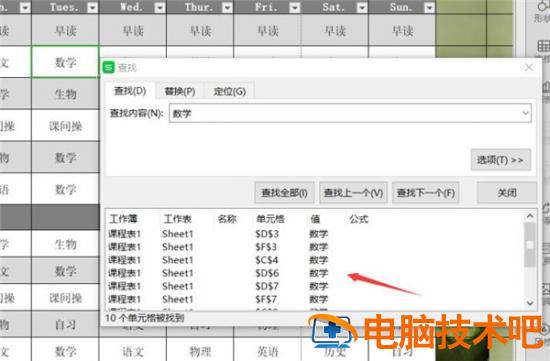The image size is (550, 361).
Task: Click the 关闭 button in find dialog
Action: [x=507, y=193]
